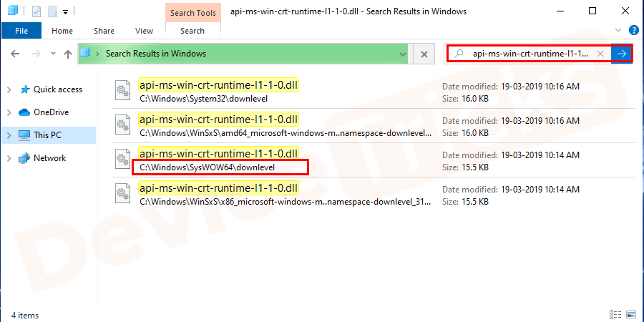The image size is (644, 322).
Task: Click the magnifier icon in search box
Action: coord(459,54)
